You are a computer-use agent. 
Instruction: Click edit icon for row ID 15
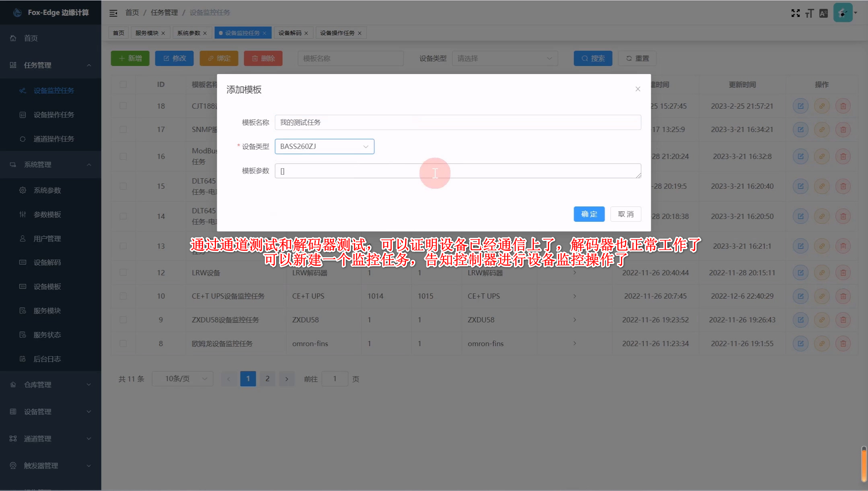click(800, 186)
